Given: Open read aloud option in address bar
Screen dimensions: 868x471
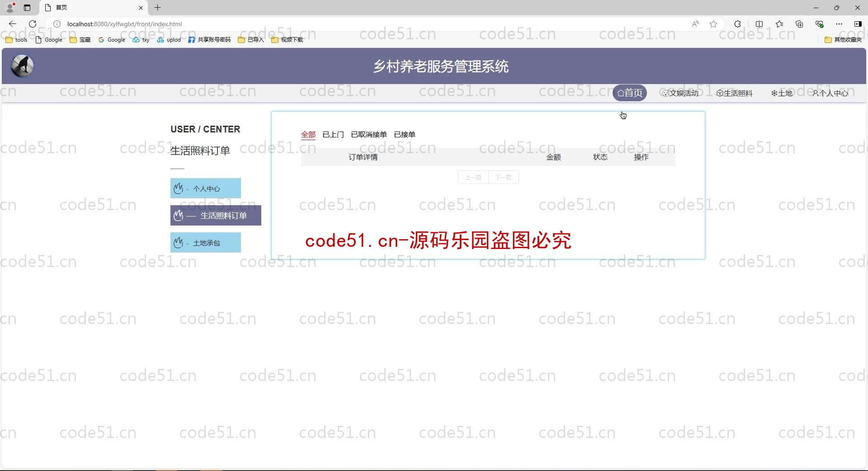Looking at the screenshot, I should click(695, 24).
